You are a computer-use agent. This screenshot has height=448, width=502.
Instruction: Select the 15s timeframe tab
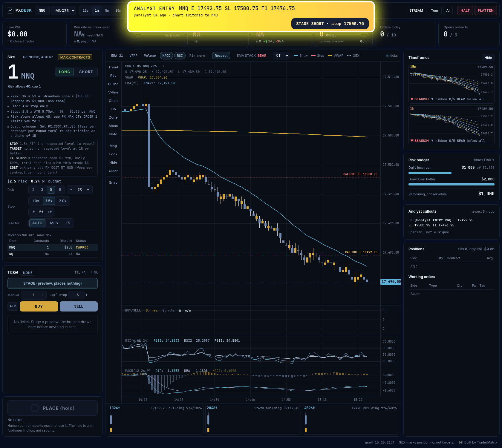tap(86, 10)
